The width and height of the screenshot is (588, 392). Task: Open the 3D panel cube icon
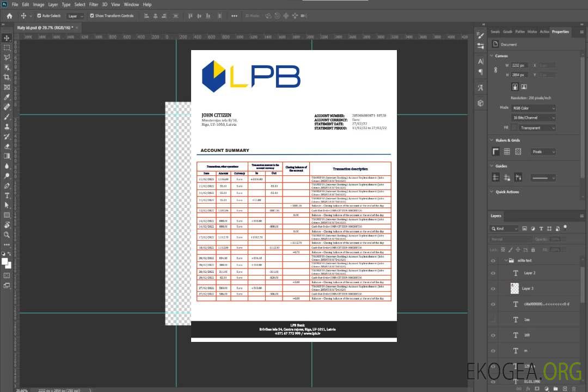point(480,103)
